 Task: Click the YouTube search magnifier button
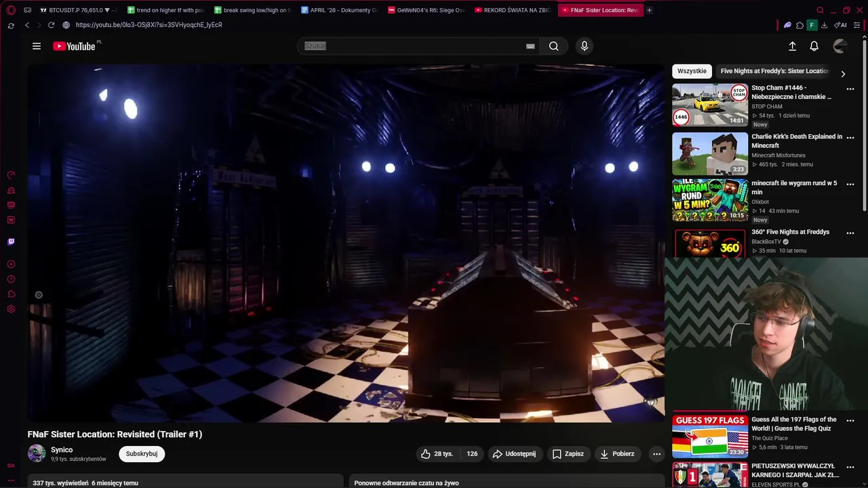554,46
